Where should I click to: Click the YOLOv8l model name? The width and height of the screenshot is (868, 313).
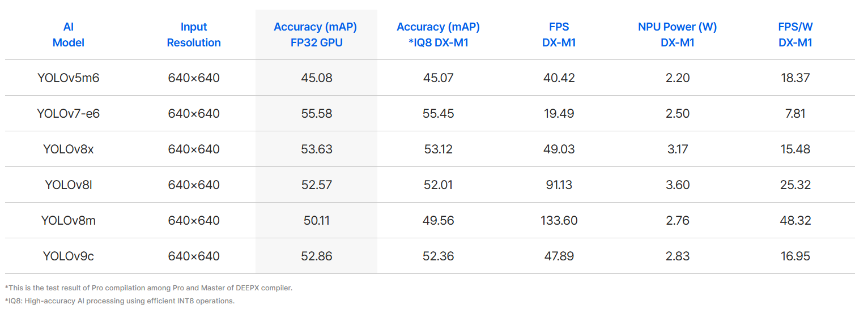click(x=68, y=185)
